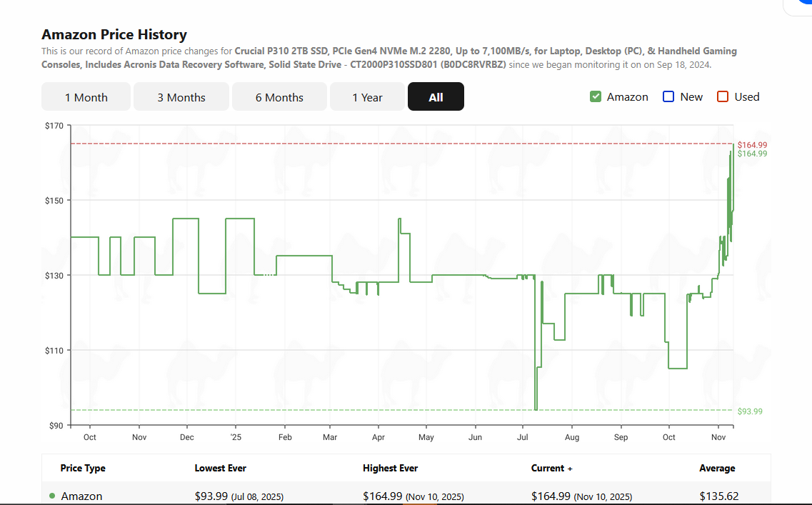
Task: Click the Dec x-axis label
Action: [x=187, y=437]
